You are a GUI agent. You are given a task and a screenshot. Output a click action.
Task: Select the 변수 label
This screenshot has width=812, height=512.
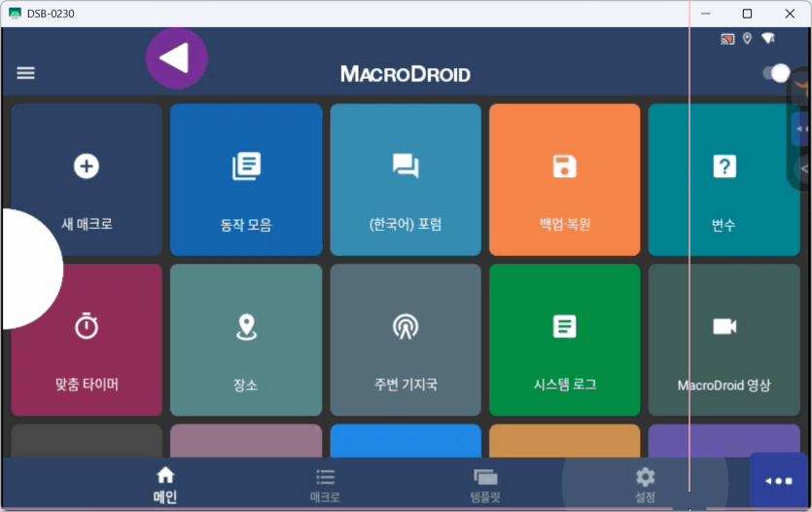pos(724,225)
